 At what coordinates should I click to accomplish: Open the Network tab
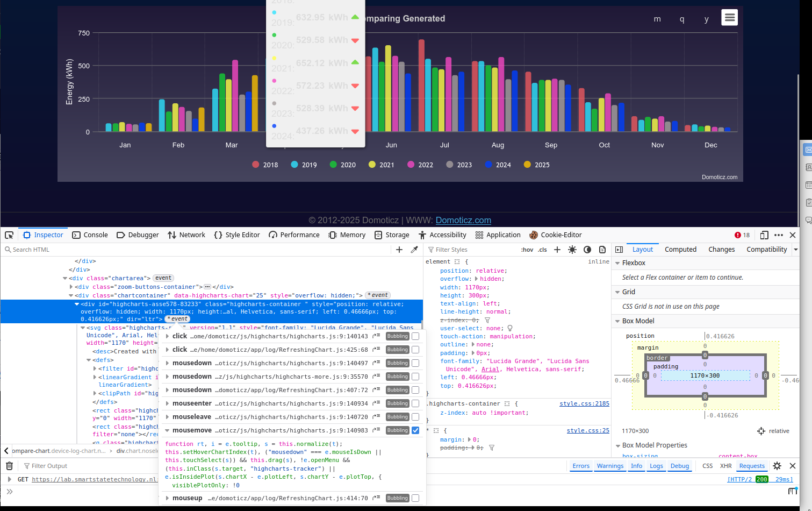pos(186,235)
